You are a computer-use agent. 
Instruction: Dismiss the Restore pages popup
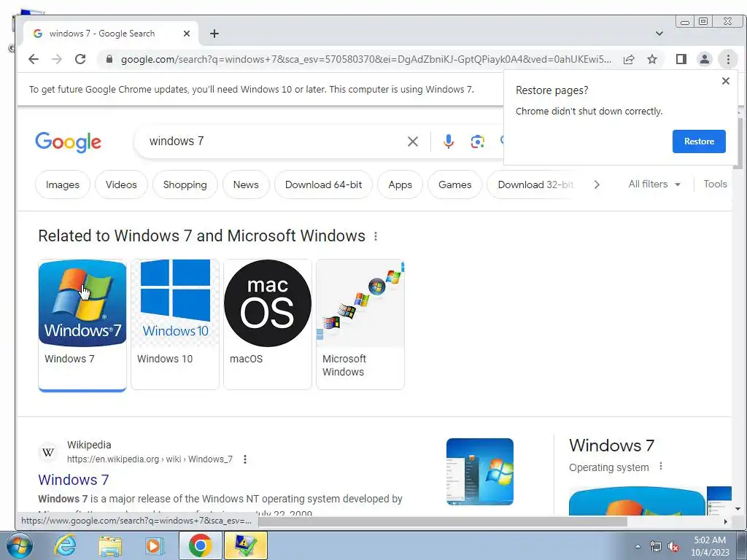(726, 81)
